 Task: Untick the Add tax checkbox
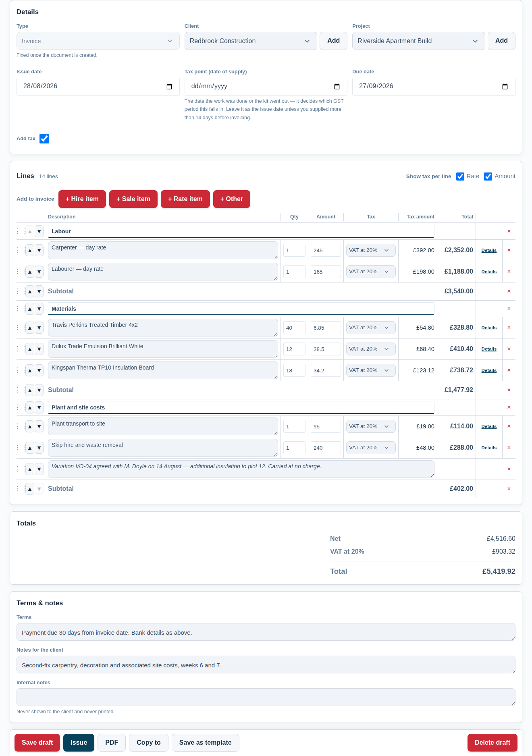44,139
